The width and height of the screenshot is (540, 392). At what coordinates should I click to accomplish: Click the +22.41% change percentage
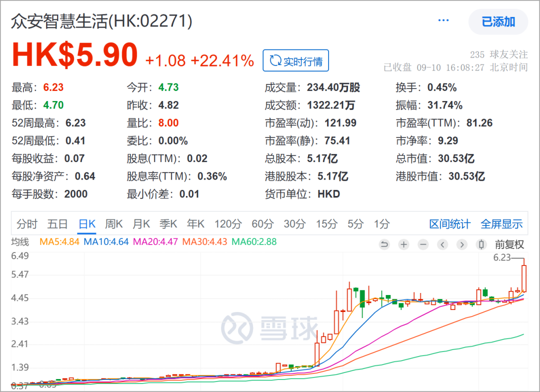(222, 60)
